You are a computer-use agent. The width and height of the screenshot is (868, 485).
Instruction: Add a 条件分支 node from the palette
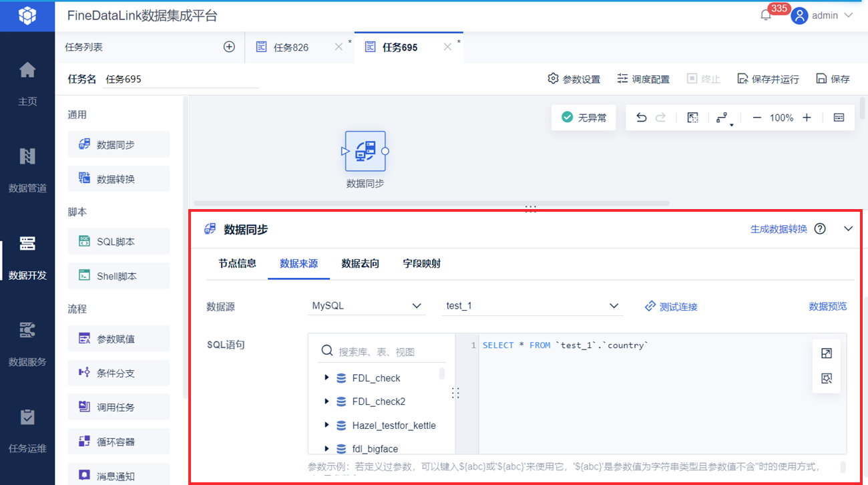(119, 373)
